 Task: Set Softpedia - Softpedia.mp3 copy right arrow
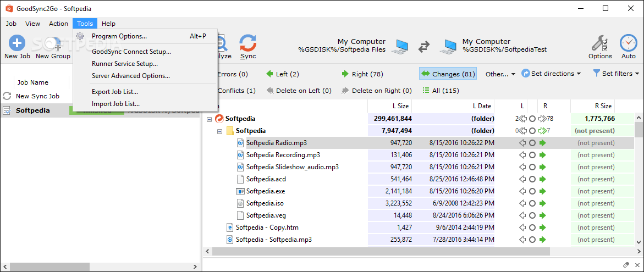click(x=543, y=240)
